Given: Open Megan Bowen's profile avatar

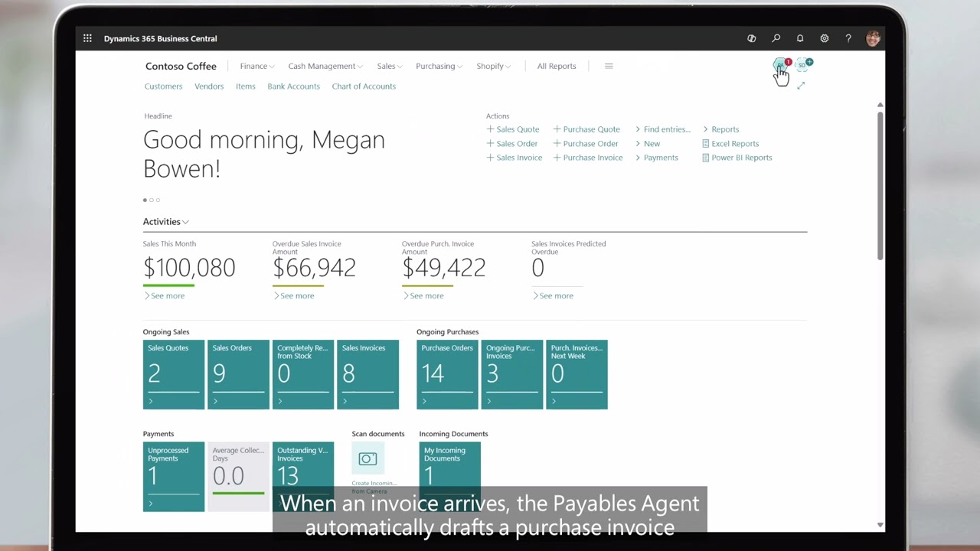Looking at the screenshot, I should pos(873,38).
